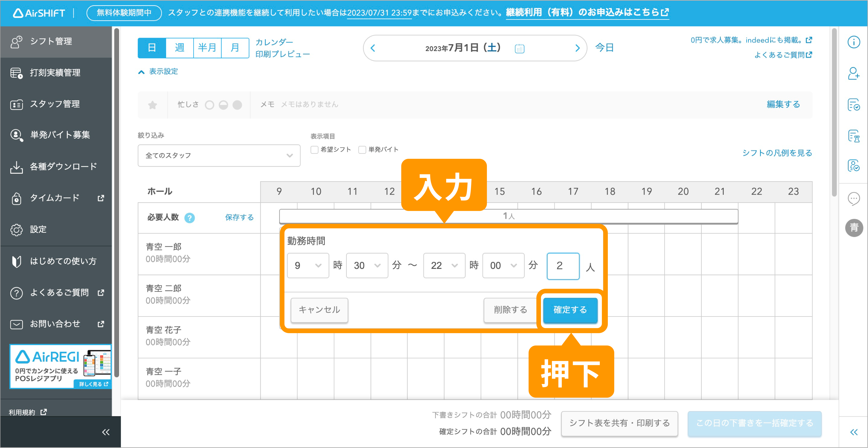Go to next day with right arrow

577,48
